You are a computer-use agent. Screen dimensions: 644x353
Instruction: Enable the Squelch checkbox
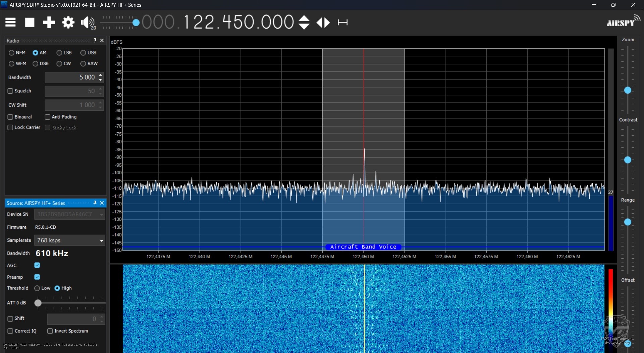[x=10, y=91]
